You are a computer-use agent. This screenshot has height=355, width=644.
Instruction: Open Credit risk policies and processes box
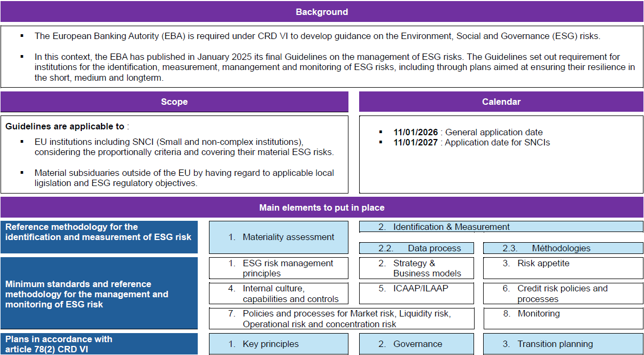[563, 294]
